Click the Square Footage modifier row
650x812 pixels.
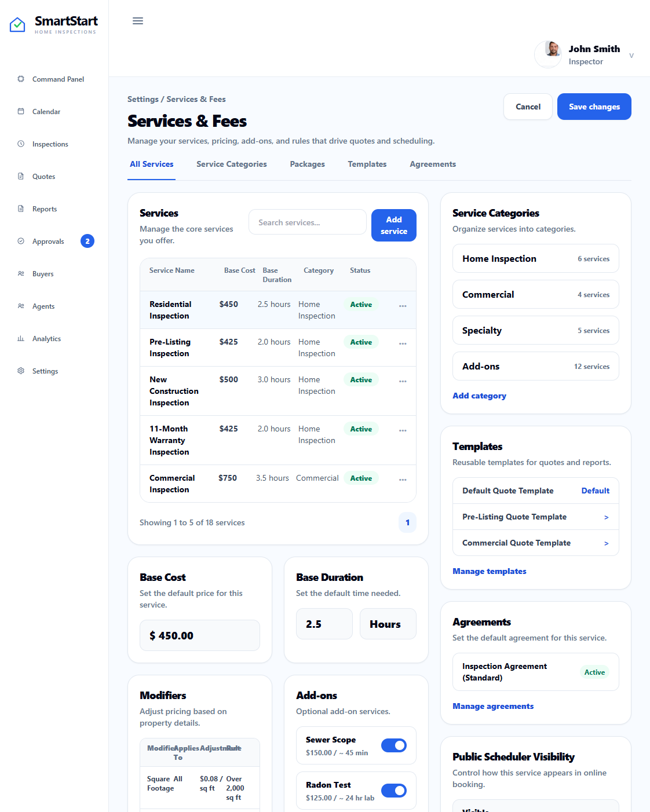click(200, 788)
